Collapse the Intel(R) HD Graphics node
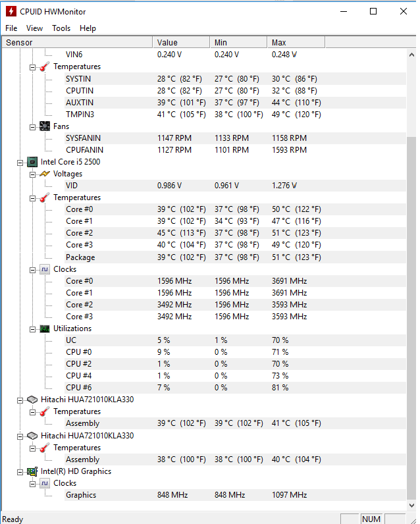 pyautogui.click(x=21, y=471)
